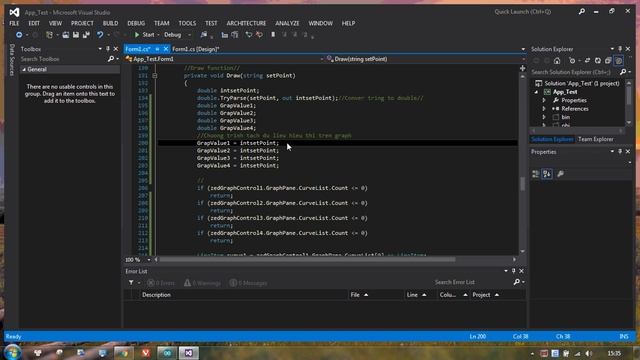640x360 pixels.
Task: Toggle the 0 Errors filter button
Action: point(161,283)
